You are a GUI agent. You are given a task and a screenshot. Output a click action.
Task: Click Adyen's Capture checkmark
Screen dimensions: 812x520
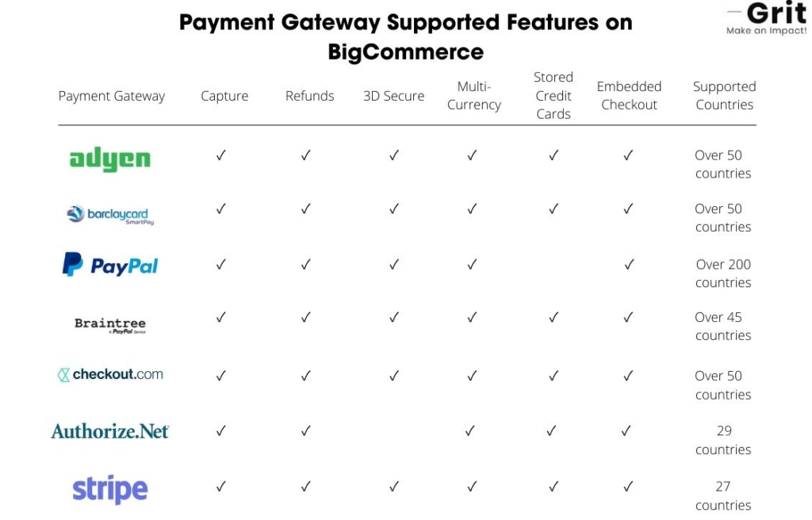[221, 155]
